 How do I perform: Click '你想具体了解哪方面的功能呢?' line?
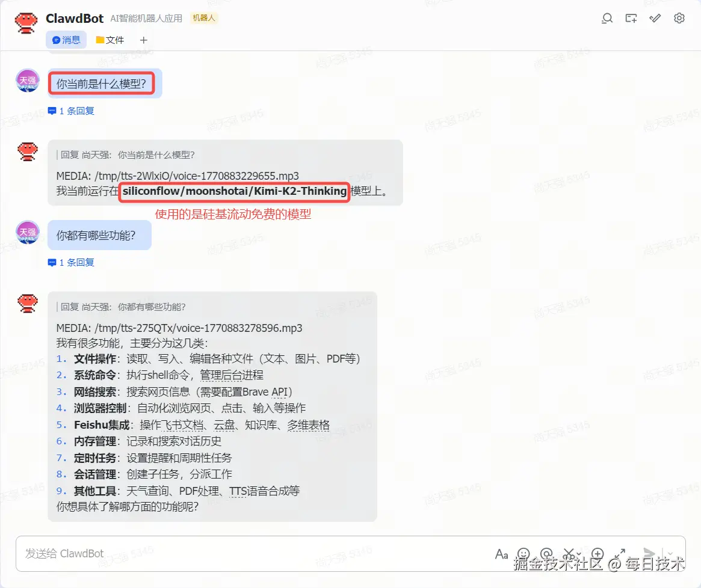click(128, 507)
